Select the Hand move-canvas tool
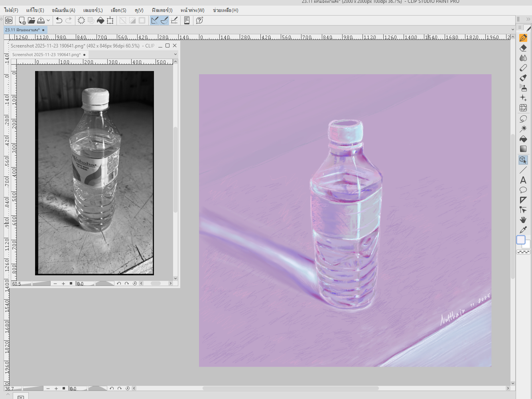Image resolution: width=532 pixels, height=399 pixels. click(x=523, y=220)
